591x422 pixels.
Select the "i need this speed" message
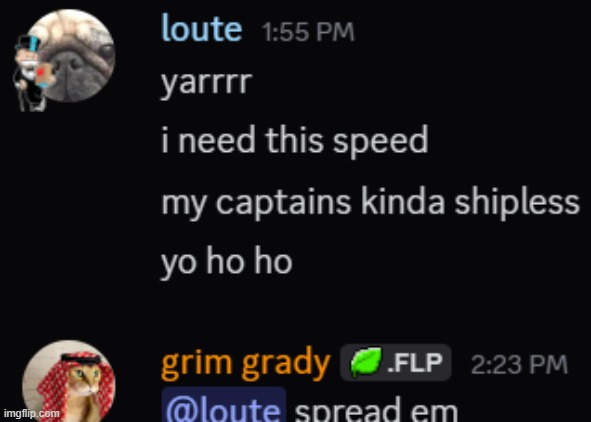pos(295,141)
